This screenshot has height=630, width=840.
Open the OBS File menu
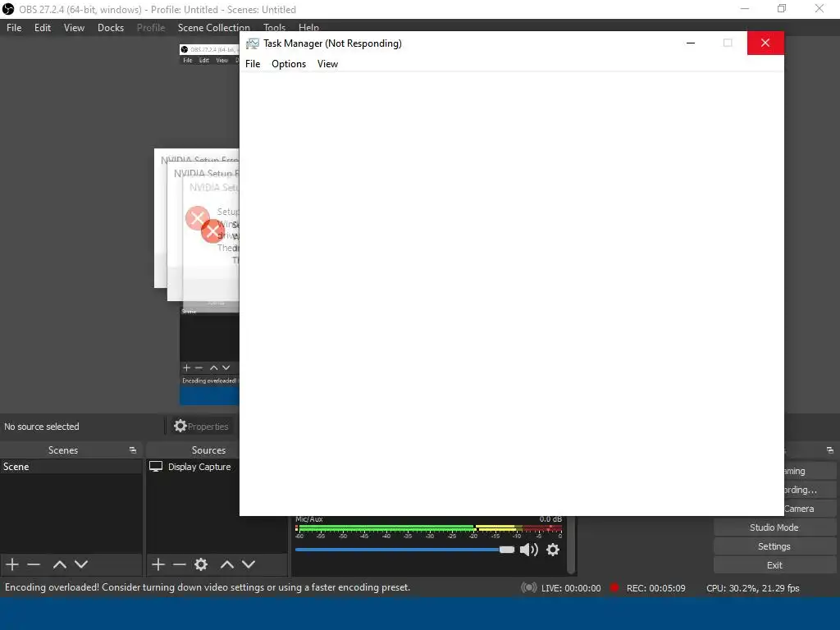[14, 28]
